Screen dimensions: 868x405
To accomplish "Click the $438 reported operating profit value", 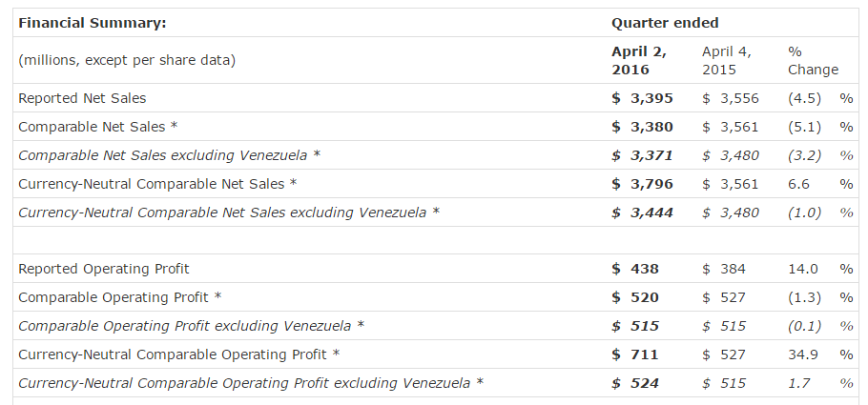I will click(x=635, y=269).
